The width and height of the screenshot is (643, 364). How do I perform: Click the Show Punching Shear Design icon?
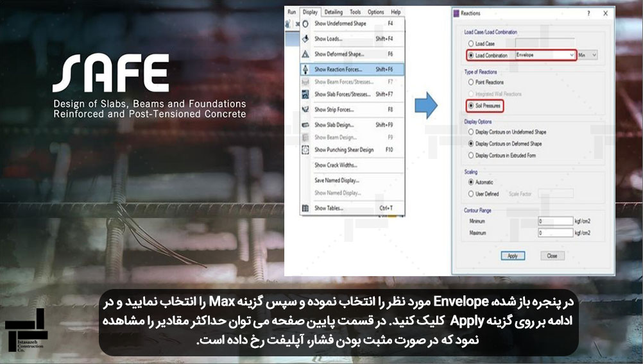(x=305, y=150)
